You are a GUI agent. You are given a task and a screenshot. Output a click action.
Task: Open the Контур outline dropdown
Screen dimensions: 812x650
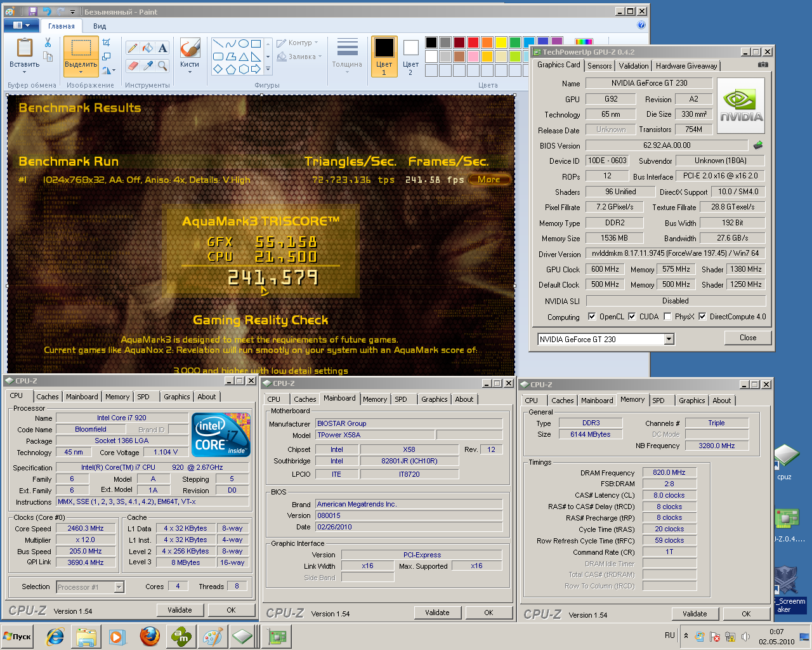298,43
